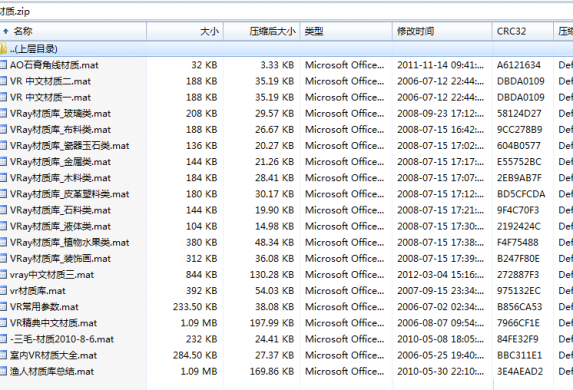Select file name VR 中文材质二.mat
Screen dimensions: 573x390
(50, 81)
